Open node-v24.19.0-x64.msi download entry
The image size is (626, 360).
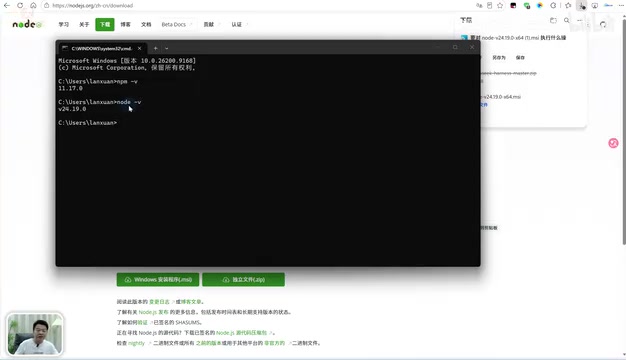point(501,97)
